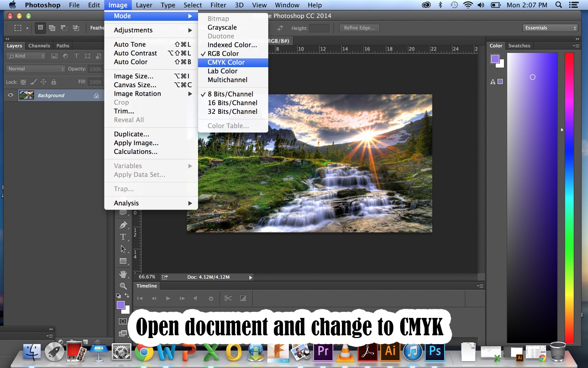This screenshot has height=368, width=588.
Task: Select the Zoom magnifier tool
Action: [x=123, y=286]
